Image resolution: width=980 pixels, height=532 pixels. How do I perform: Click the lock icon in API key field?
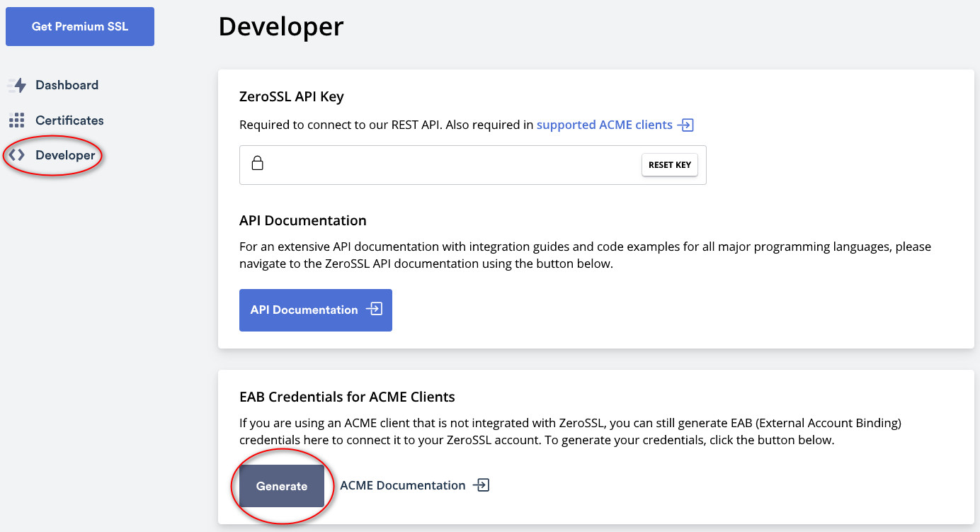[x=258, y=164]
